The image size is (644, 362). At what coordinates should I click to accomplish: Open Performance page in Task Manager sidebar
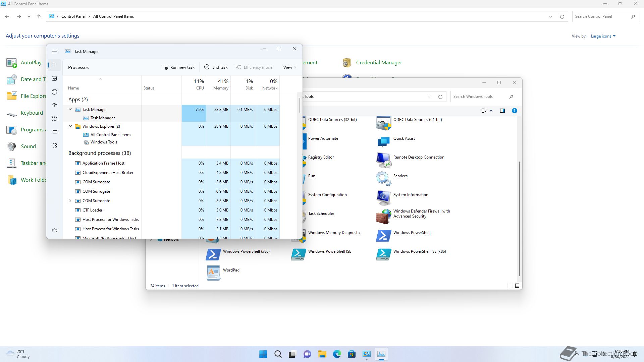click(x=54, y=78)
